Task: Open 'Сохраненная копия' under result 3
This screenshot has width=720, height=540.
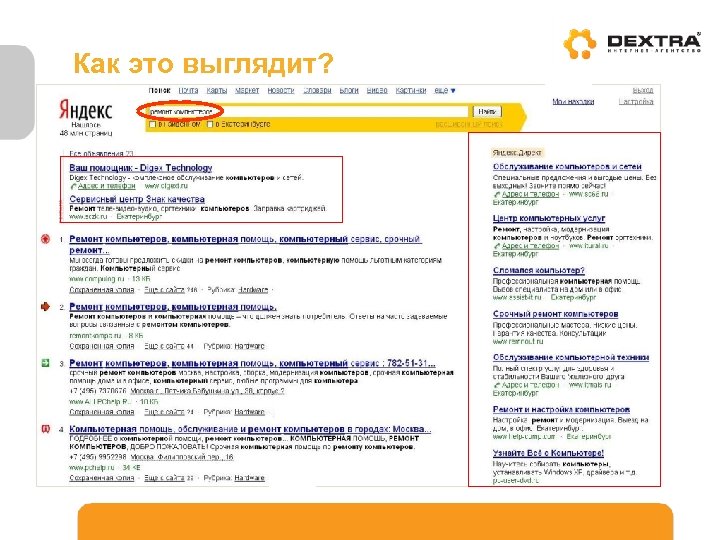Action: (101, 412)
